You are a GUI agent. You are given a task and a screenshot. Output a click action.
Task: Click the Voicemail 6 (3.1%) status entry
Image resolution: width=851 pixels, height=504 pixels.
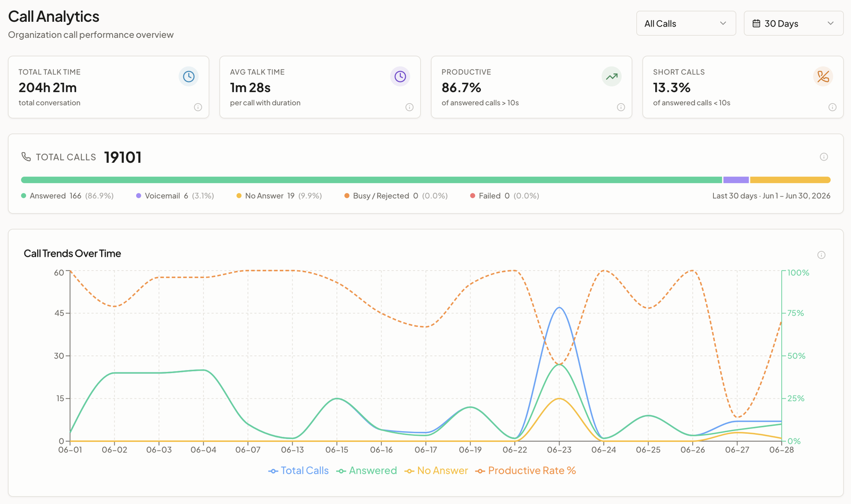(175, 196)
